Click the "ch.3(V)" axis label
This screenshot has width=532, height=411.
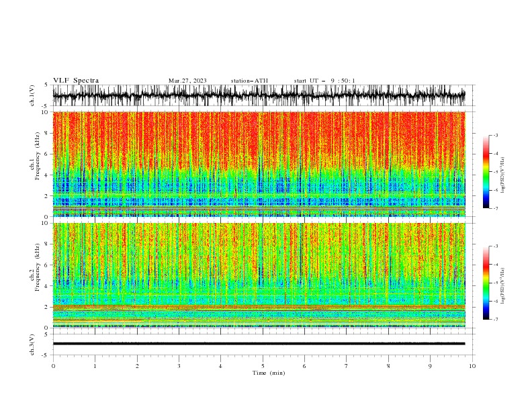[32, 345]
